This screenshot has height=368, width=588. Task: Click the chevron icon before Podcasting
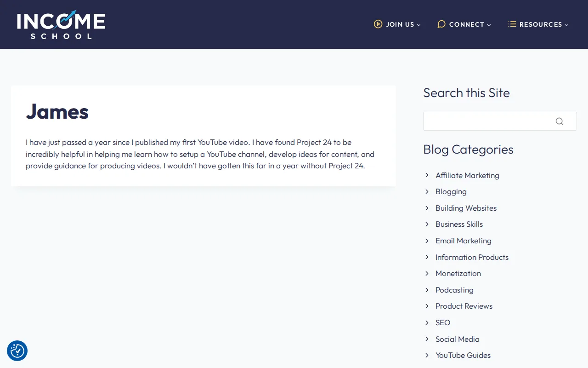(x=427, y=290)
